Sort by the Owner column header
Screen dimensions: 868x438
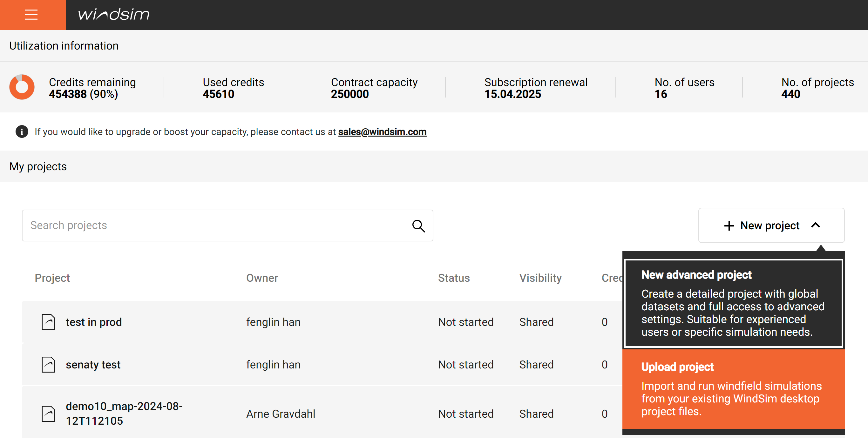point(262,278)
